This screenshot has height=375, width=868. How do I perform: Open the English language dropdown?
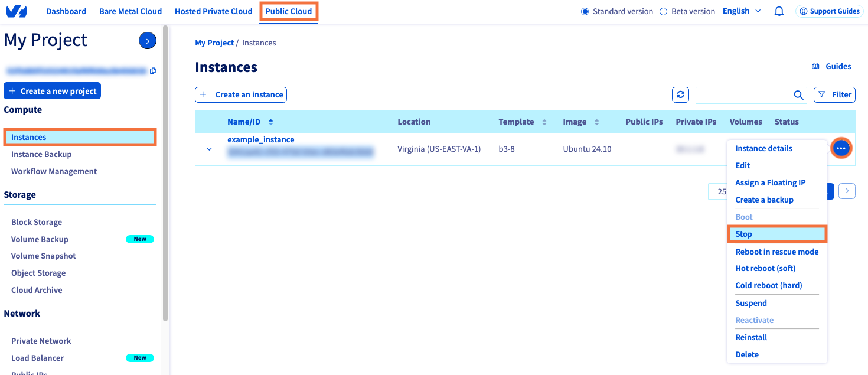pyautogui.click(x=742, y=11)
